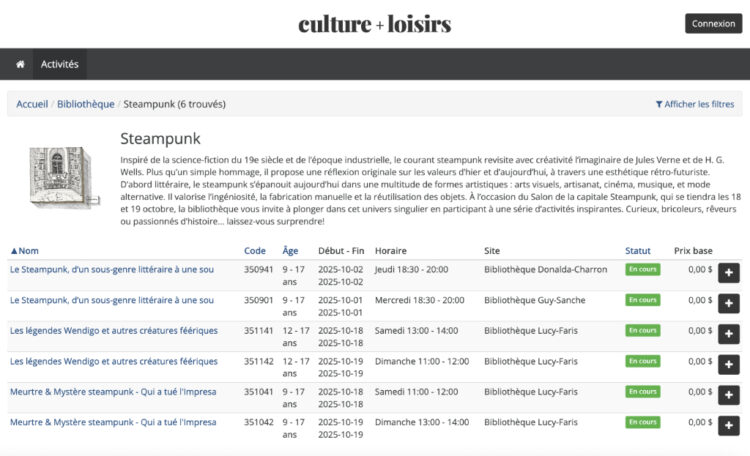
Task: Click plus button for activity code 351041
Action: pyautogui.click(x=728, y=394)
